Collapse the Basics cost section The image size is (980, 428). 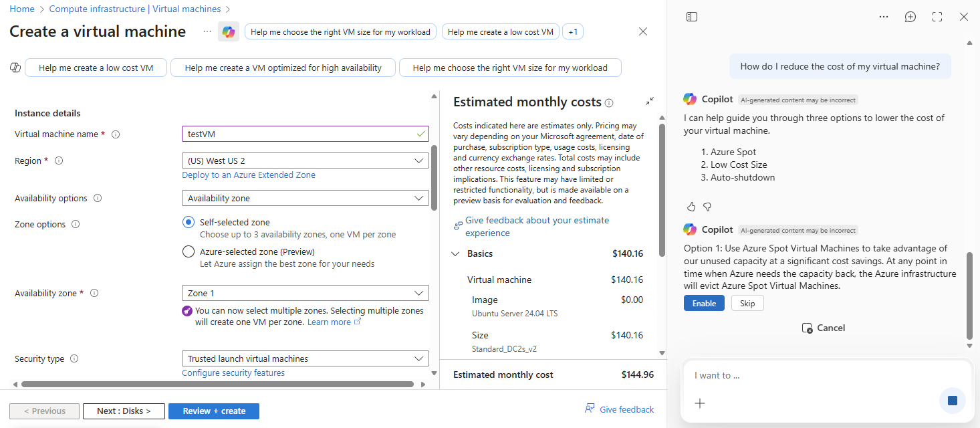click(456, 254)
